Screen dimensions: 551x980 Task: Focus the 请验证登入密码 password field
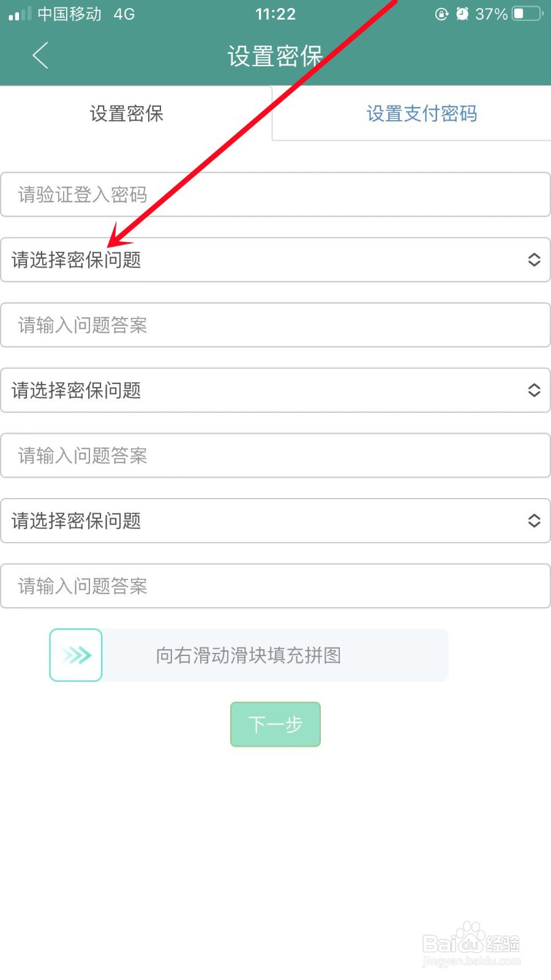(x=275, y=194)
